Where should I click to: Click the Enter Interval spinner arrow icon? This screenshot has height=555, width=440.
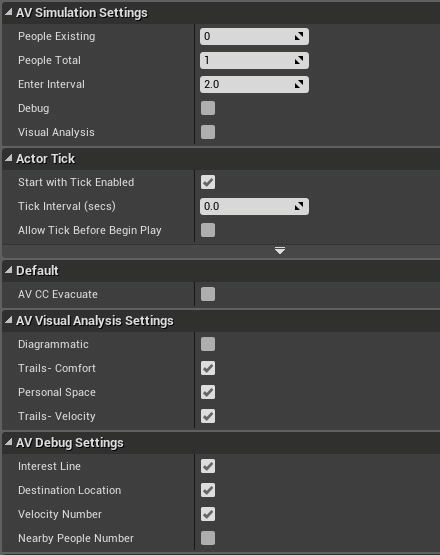pyautogui.click(x=299, y=84)
